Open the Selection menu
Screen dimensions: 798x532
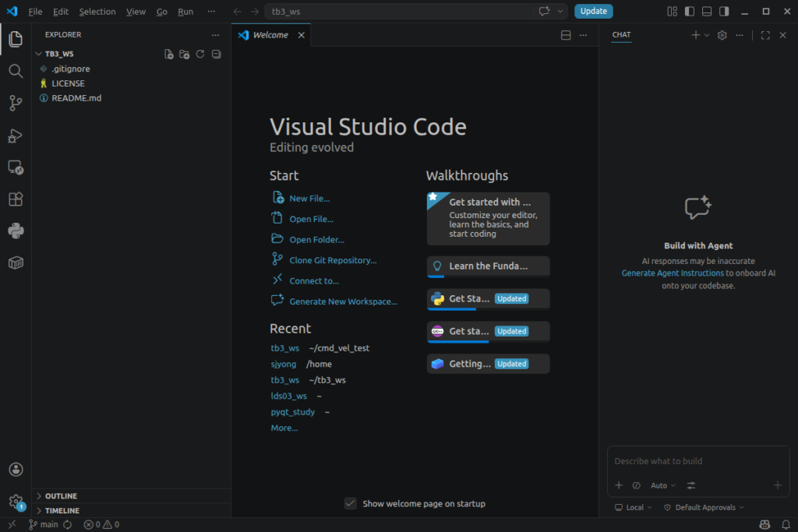(97, 12)
